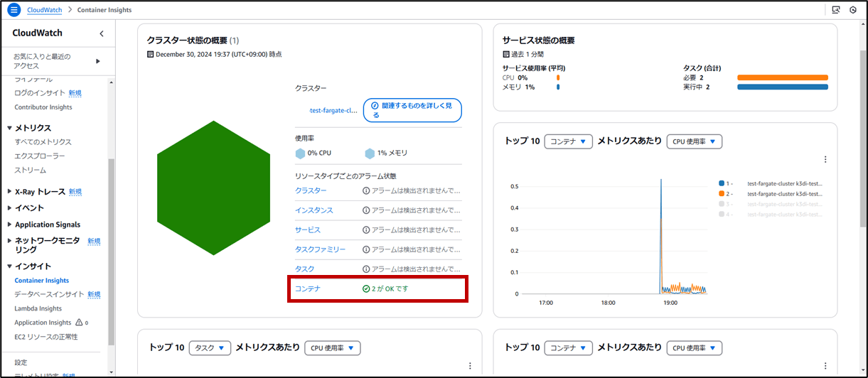868x378 pixels.
Task: Click the 2 が OK です status text
Action: (x=390, y=288)
